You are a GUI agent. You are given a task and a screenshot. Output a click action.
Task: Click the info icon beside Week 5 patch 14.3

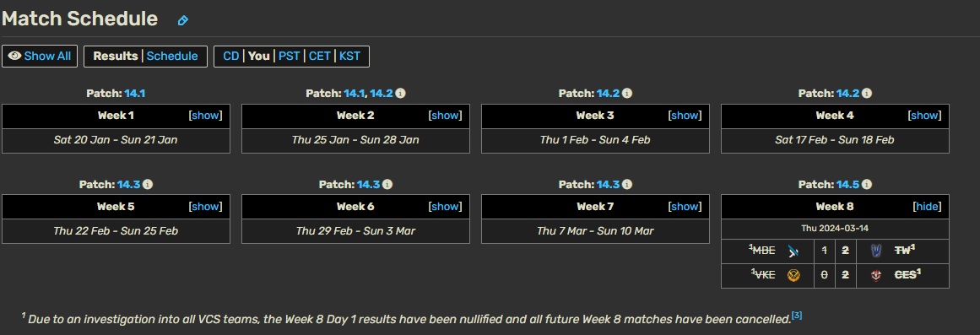click(x=148, y=184)
